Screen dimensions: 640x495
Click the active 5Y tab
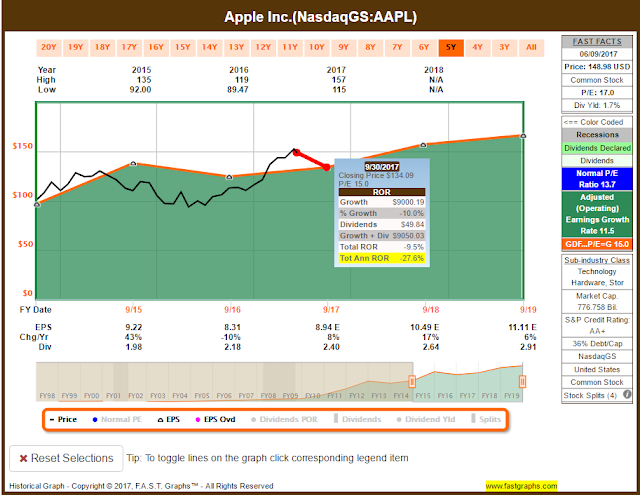[x=451, y=47]
